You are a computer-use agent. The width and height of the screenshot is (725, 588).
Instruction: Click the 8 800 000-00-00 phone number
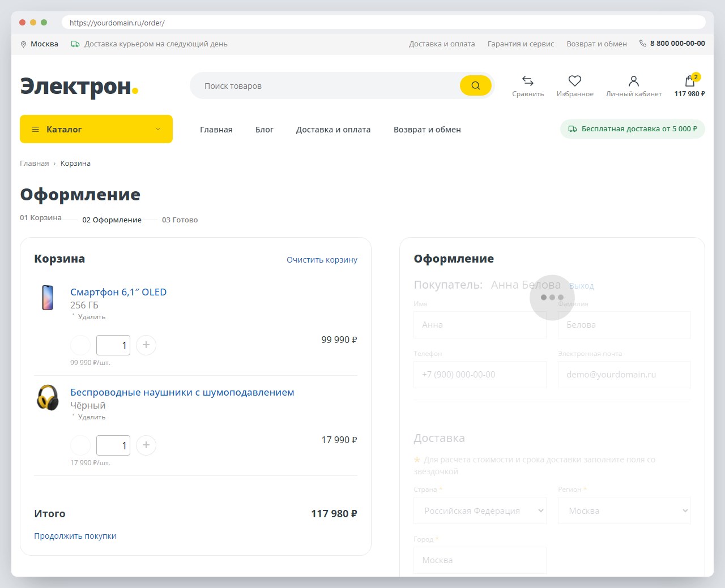pyautogui.click(x=677, y=44)
